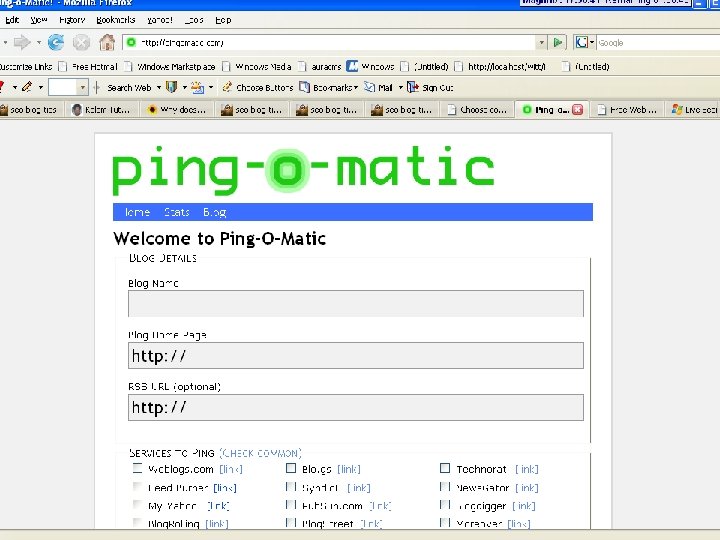Click into the Blog Name field
Screen dimensions: 720x540
pos(356,303)
